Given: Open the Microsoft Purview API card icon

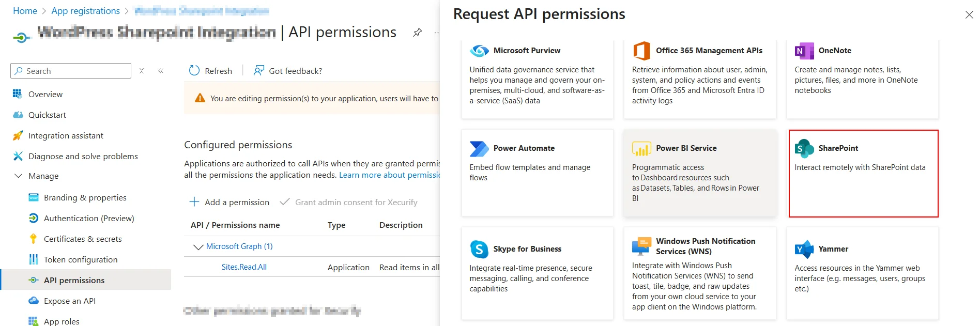Looking at the screenshot, I should (x=479, y=51).
